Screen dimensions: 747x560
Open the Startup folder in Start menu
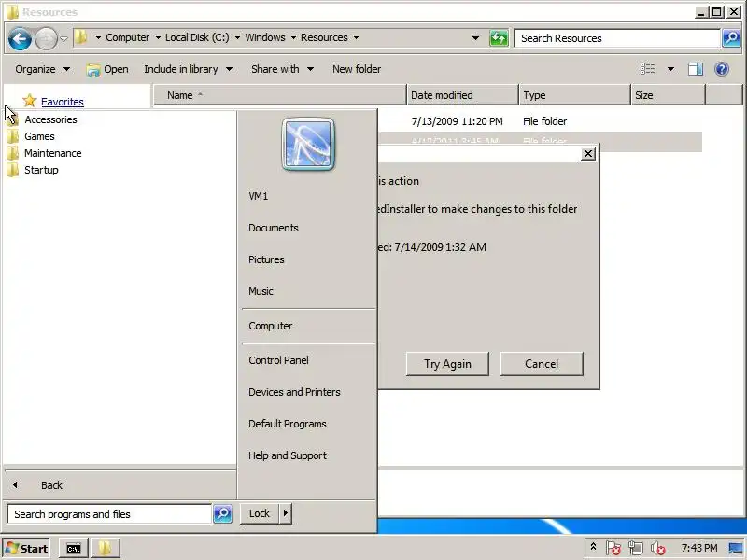point(41,170)
